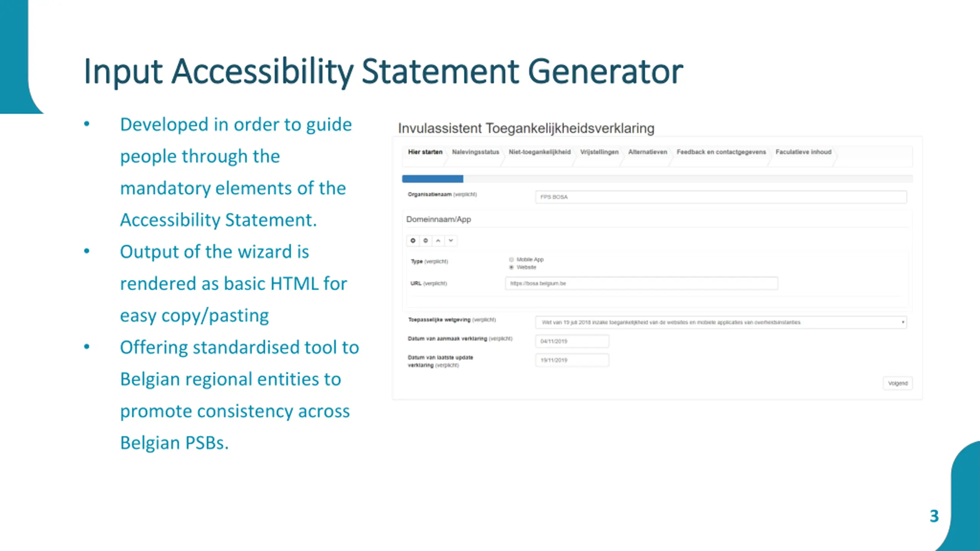980x551 pixels.
Task: Open Feedback en contactgegevens tab
Action: click(x=721, y=152)
